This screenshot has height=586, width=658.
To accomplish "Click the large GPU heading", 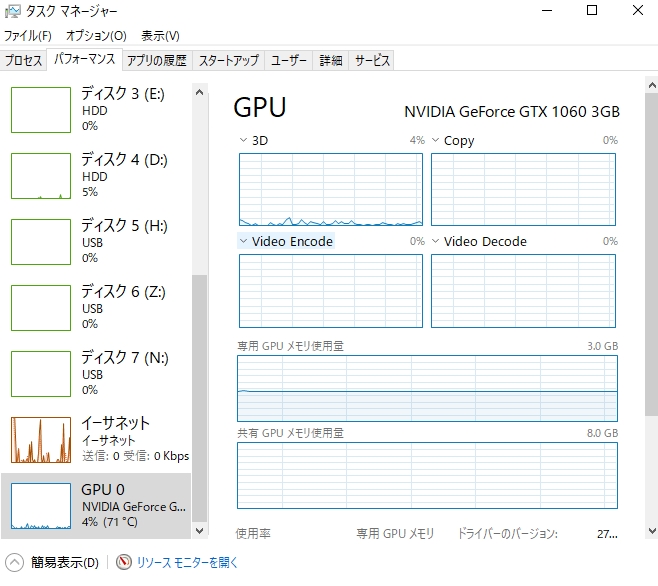I will [x=260, y=107].
